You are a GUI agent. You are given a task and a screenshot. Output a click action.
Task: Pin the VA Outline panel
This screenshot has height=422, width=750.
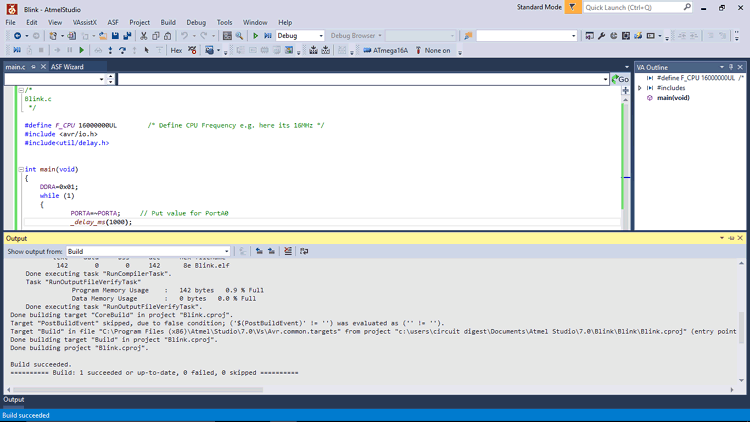pyautogui.click(x=731, y=67)
